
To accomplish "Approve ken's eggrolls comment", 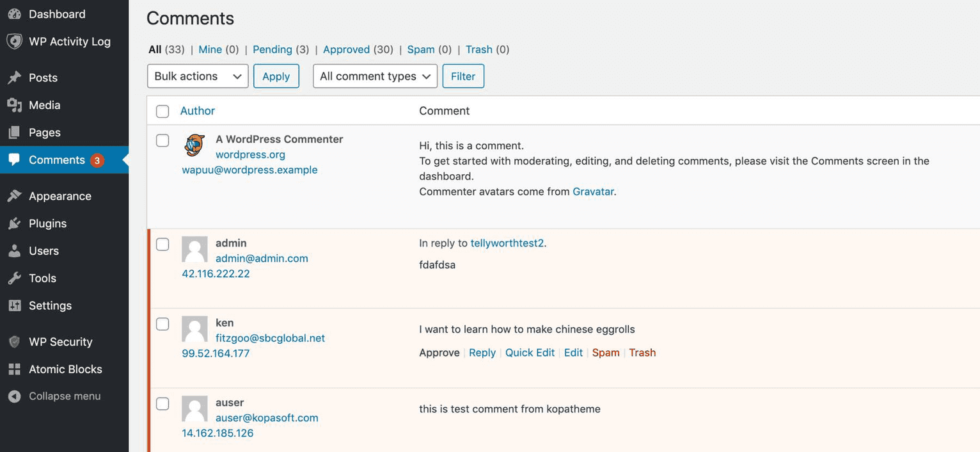I will pyautogui.click(x=439, y=352).
